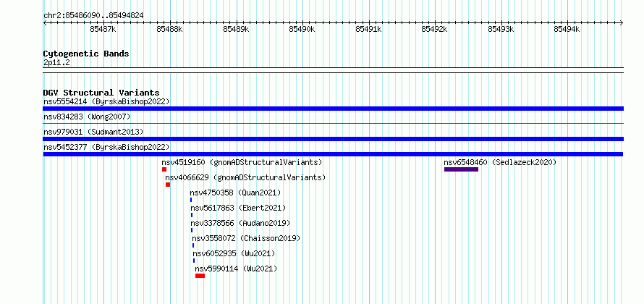Select the blue bar under nsv979031
Viewport: 644px width, 304px height.
[333, 139]
